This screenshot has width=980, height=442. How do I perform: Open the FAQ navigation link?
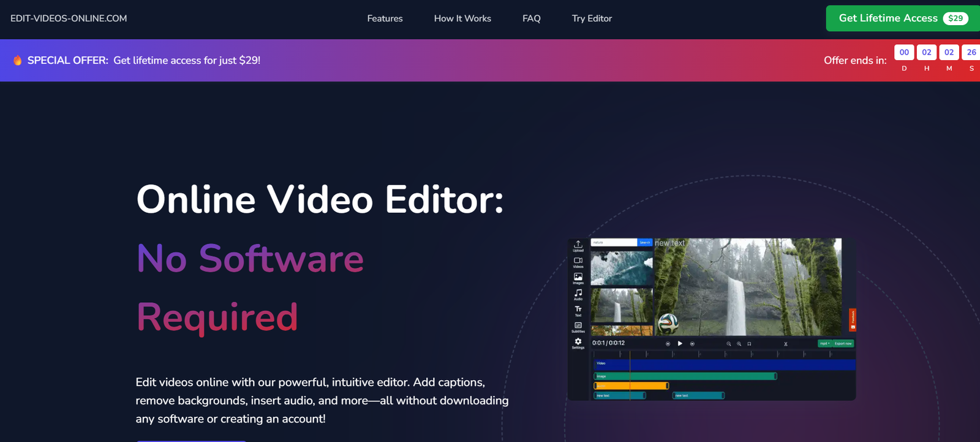531,18
